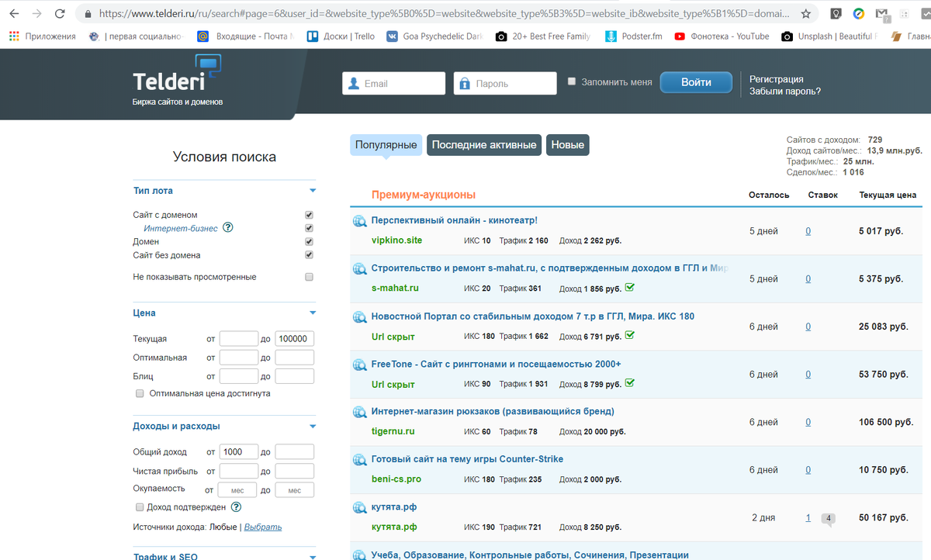Click Gmail extension icon in toolbar
The width and height of the screenshot is (931, 560).
[881, 14]
